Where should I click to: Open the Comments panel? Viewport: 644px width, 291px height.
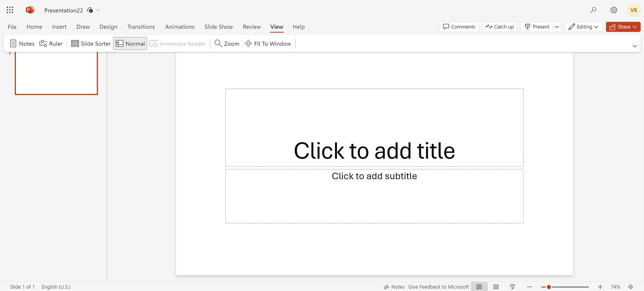point(459,27)
